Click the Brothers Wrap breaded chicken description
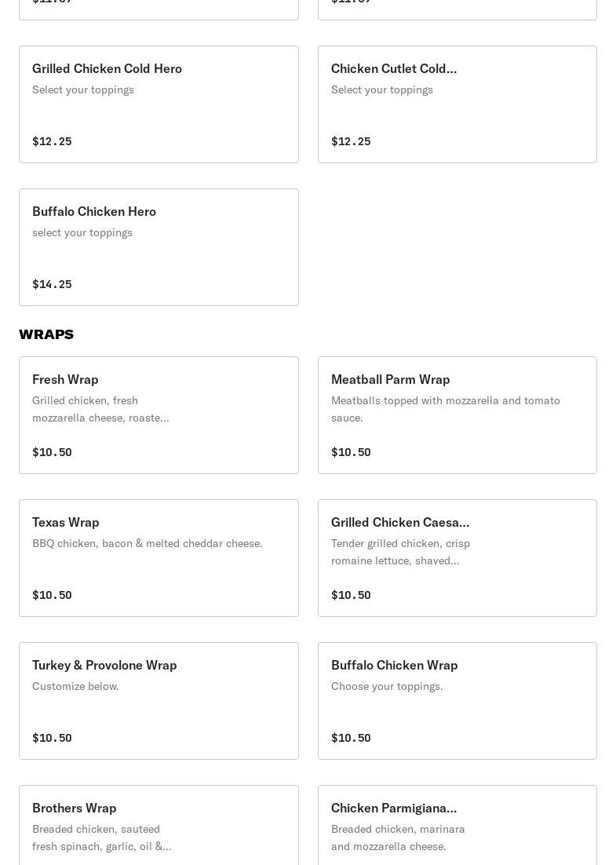 [x=101, y=838]
